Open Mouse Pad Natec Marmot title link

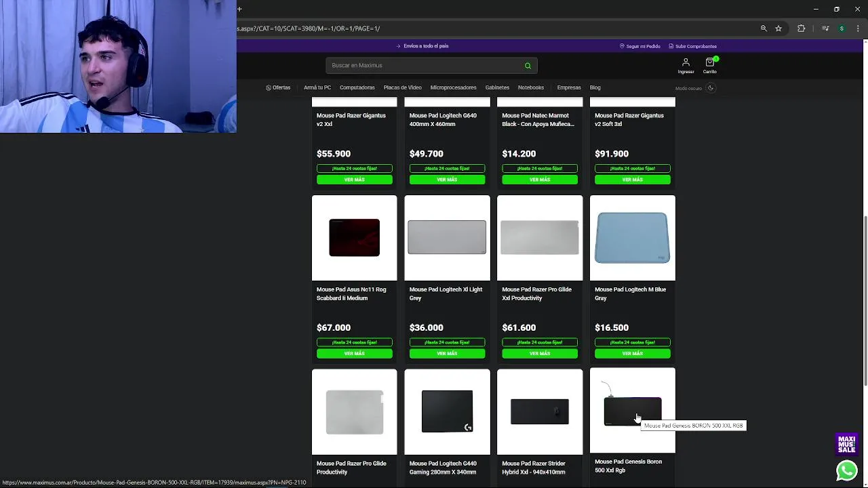point(538,120)
